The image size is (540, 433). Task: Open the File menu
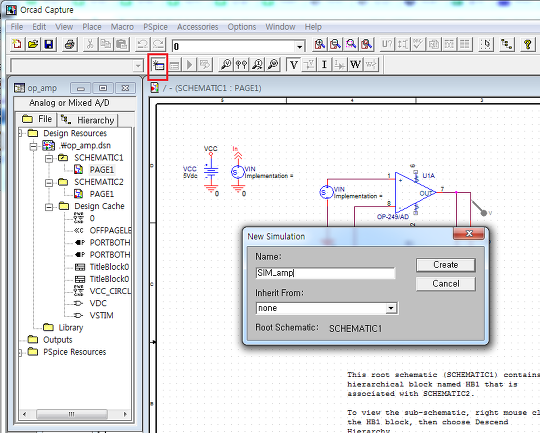pos(17,27)
